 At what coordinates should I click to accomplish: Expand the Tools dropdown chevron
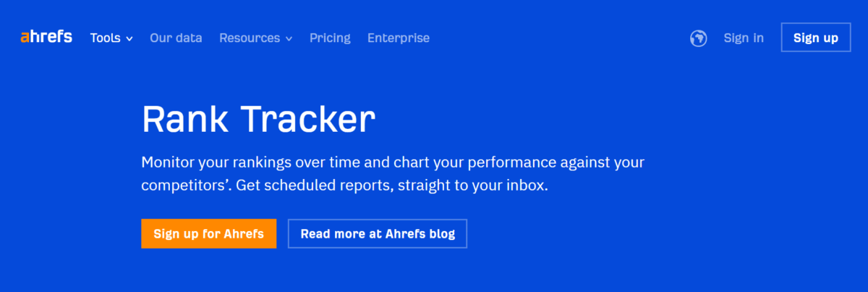point(129,38)
